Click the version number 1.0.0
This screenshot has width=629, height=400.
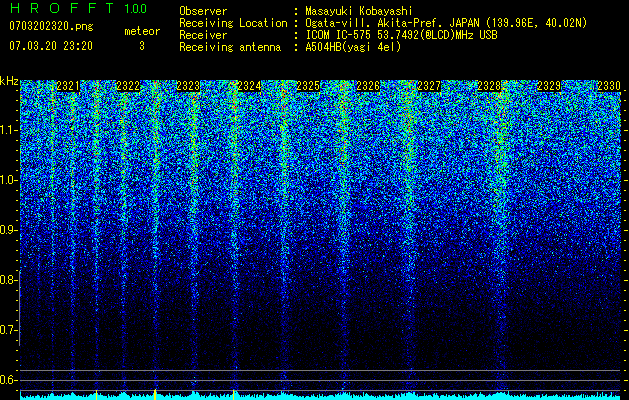pyautogui.click(x=136, y=8)
